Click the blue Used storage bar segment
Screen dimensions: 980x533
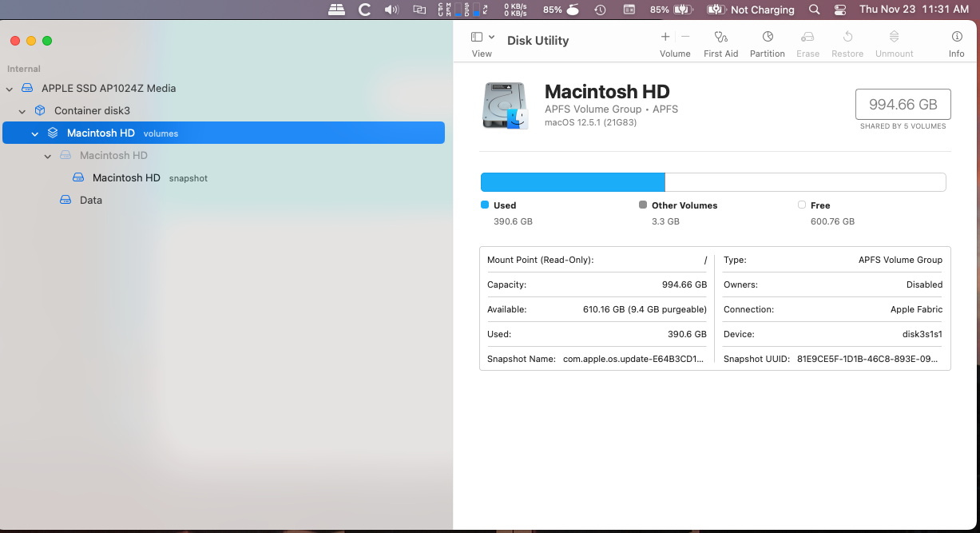pyautogui.click(x=573, y=182)
